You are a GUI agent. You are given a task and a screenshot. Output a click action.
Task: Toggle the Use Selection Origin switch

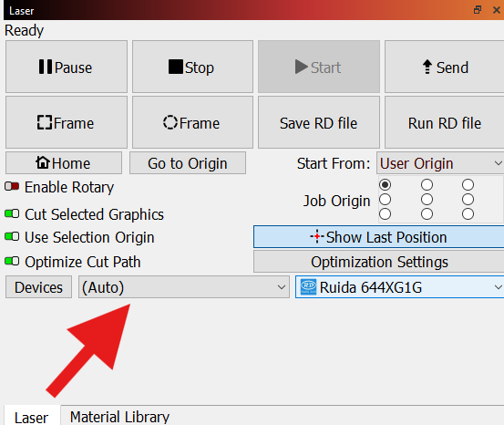[12, 237]
